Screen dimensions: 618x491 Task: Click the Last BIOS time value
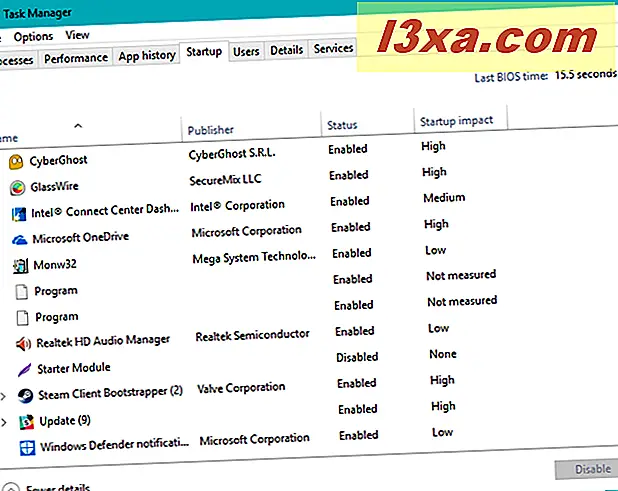pos(586,74)
